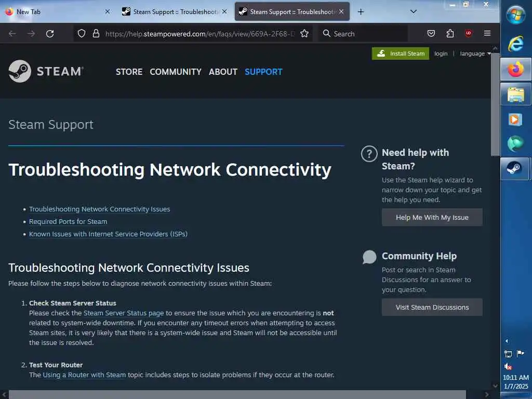Save page to Pocket icon
Screen dimensions: 532x399
(431, 33)
